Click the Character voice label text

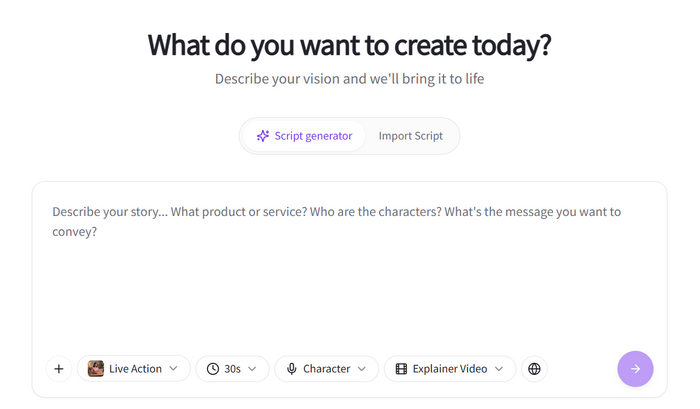326,369
